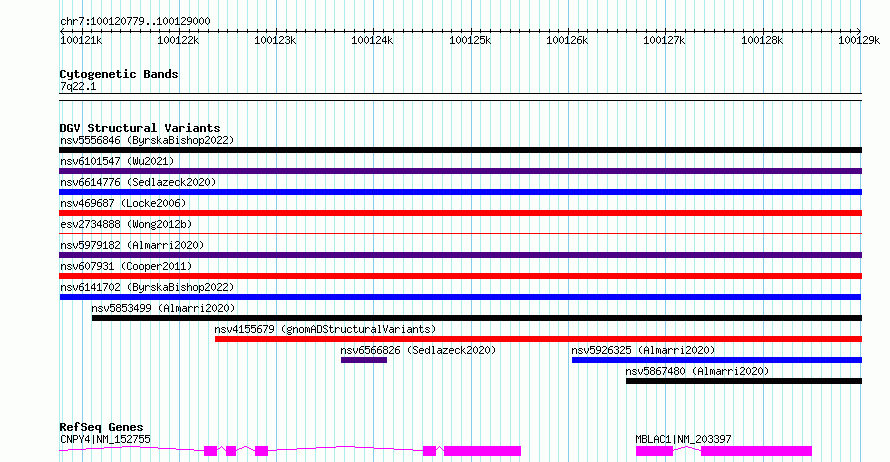Click the 100124k ruler tick label
890x462 pixels.
click(372, 40)
